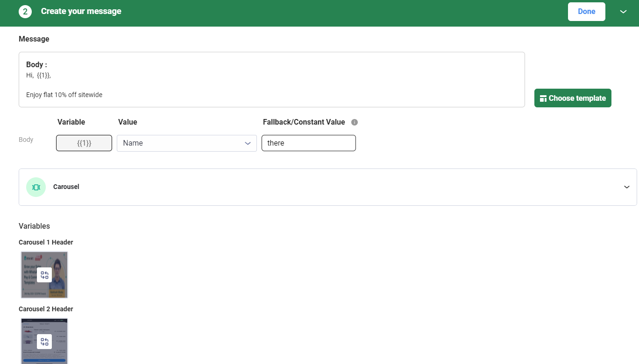Collapse the editor using header chevron
Viewport: 639px width, 364px height.
point(623,12)
